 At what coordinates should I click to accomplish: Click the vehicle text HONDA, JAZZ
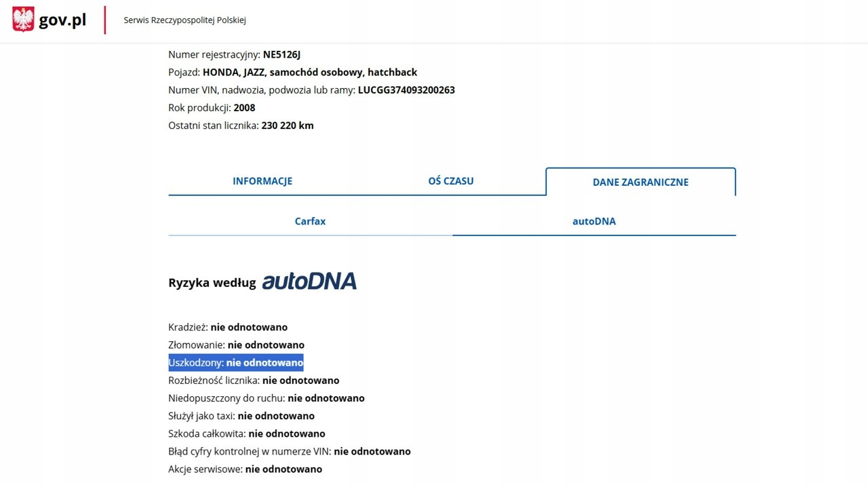pos(235,72)
